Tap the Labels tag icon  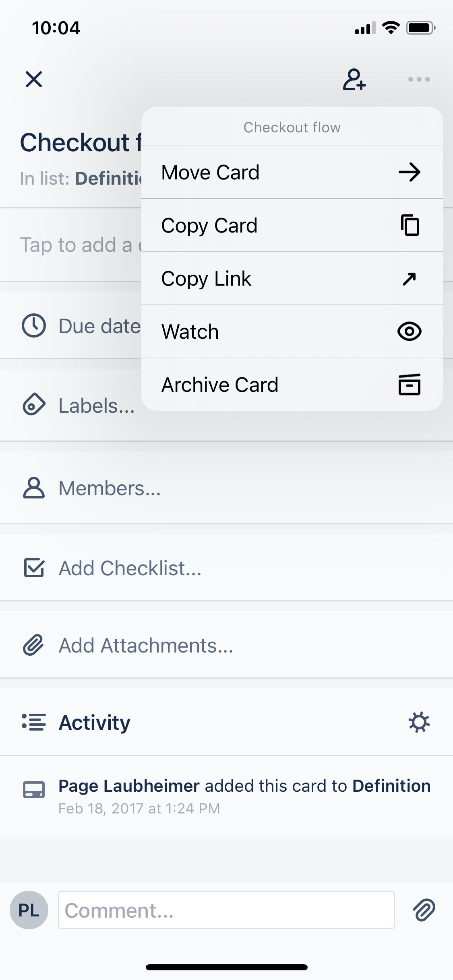click(34, 404)
